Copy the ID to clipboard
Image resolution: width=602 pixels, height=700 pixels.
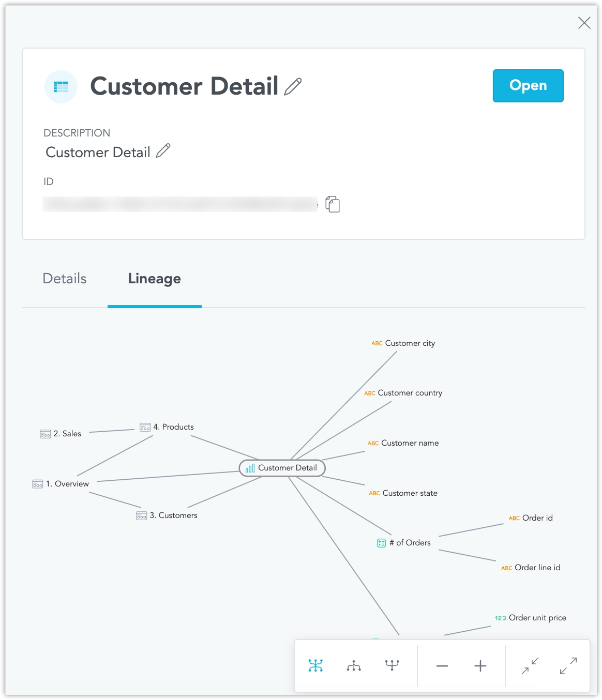click(x=333, y=204)
